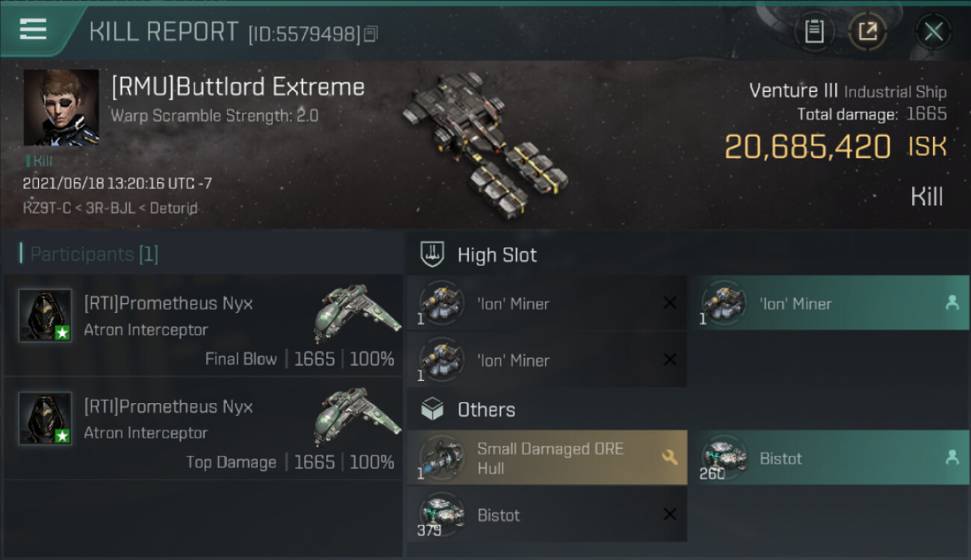Image resolution: width=971 pixels, height=560 pixels.
Task: Select the Small Damaged ORE Hull item
Action: [547, 458]
